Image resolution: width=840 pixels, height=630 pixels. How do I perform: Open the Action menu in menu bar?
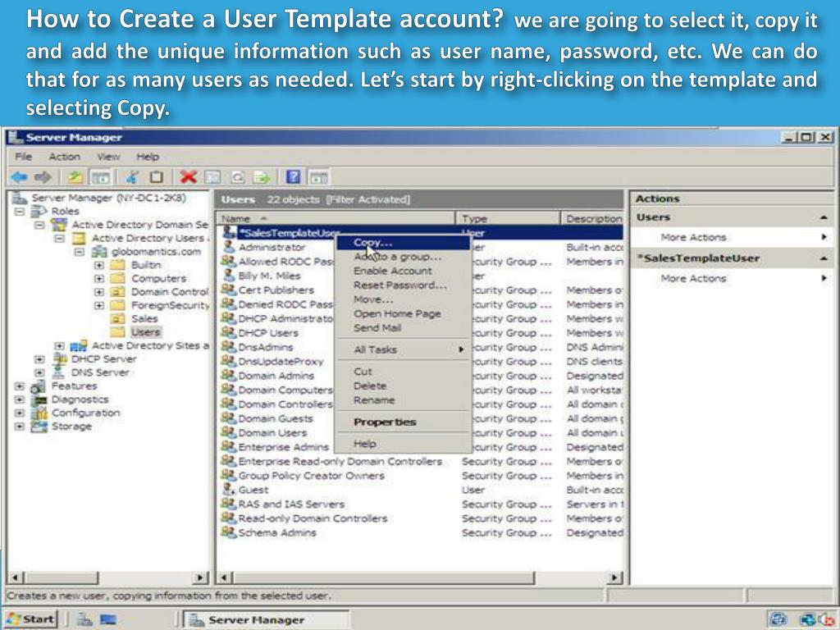click(x=64, y=157)
